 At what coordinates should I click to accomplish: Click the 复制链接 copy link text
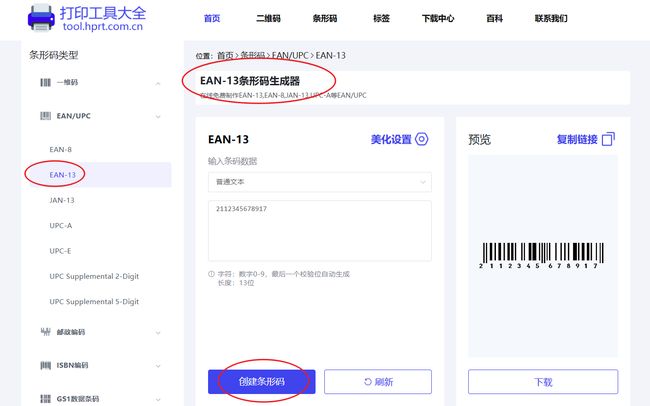pyautogui.click(x=577, y=139)
